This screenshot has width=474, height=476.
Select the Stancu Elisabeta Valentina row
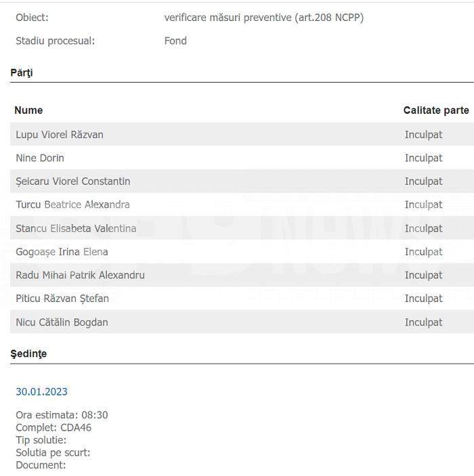(242, 228)
